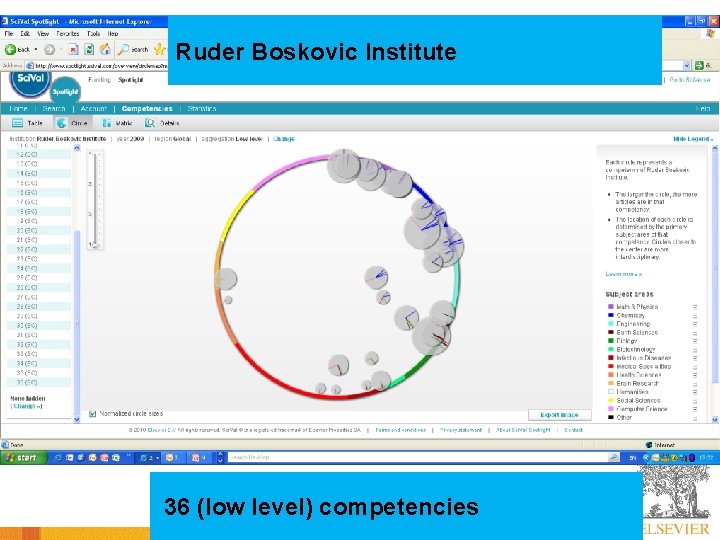Open the Favorites menu
Image resolution: width=720 pixels, height=540 pixels.
click(x=68, y=34)
